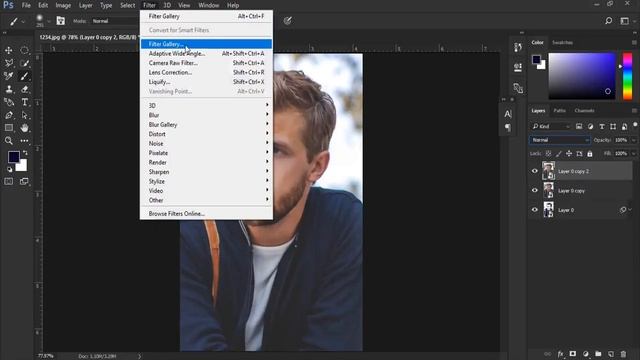640x360 pixels.
Task: Toggle type layer filter
Action: coord(602,127)
